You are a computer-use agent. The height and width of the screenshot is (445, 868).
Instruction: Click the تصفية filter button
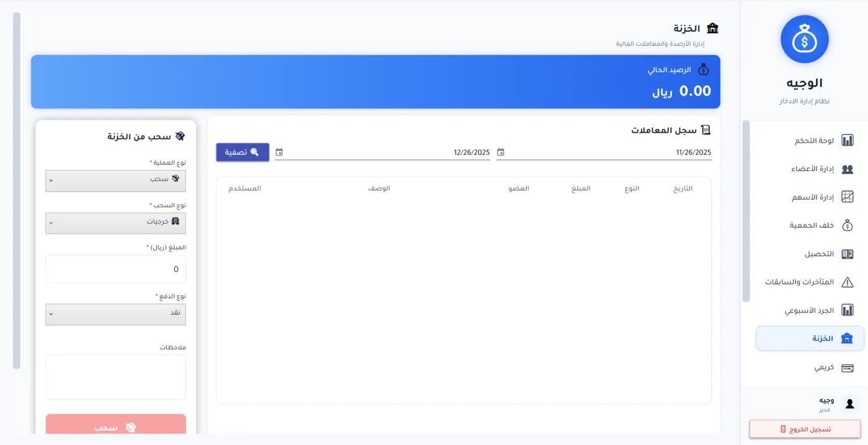242,152
